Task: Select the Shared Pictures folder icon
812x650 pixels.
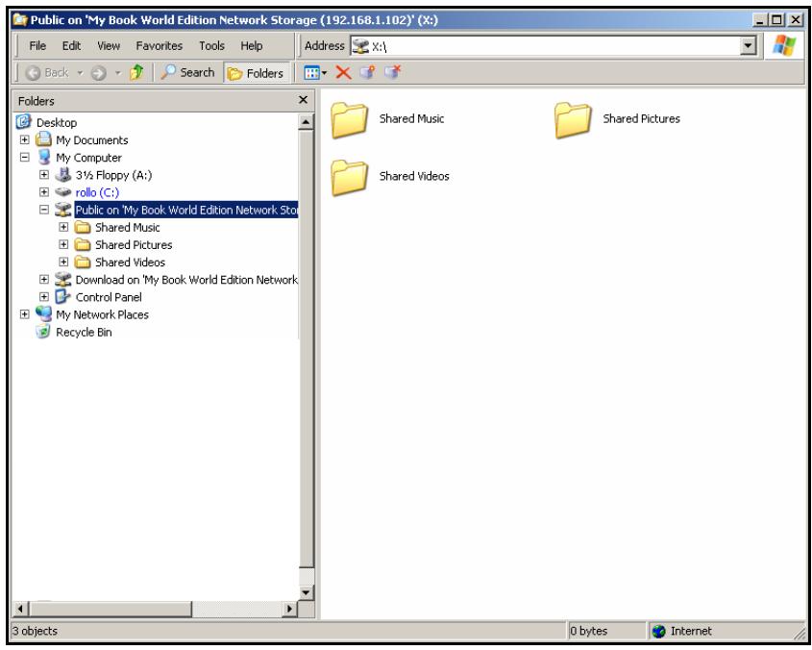Action: click(x=573, y=120)
